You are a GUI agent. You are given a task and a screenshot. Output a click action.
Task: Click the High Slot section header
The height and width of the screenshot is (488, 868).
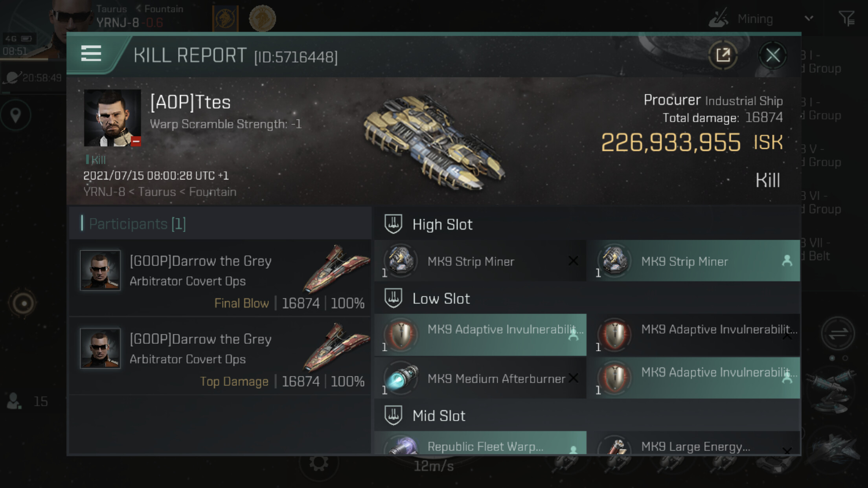click(442, 225)
